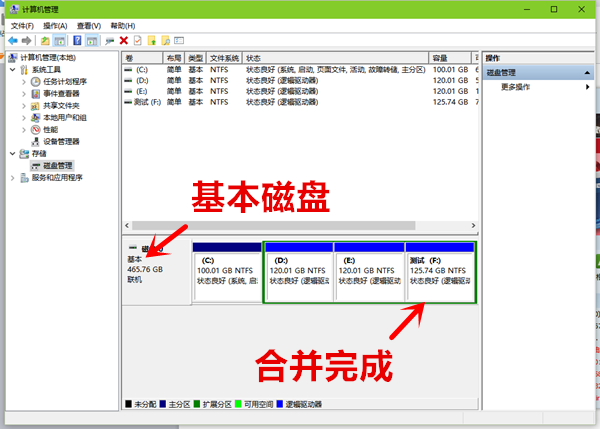
Task: Select 设备管理器 in the tree
Action: 61,142
